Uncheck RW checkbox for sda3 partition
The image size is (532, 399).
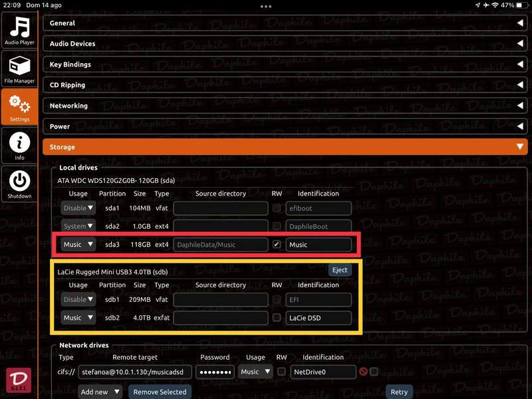click(x=277, y=245)
